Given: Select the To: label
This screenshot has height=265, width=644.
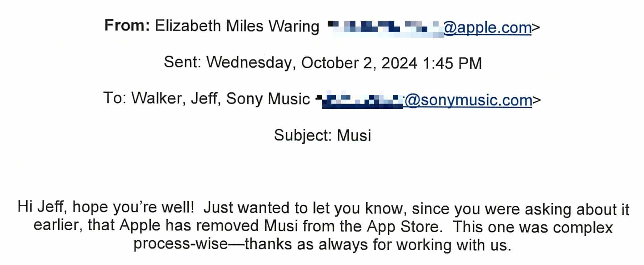Looking at the screenshot, I should [x=115, y=98].
